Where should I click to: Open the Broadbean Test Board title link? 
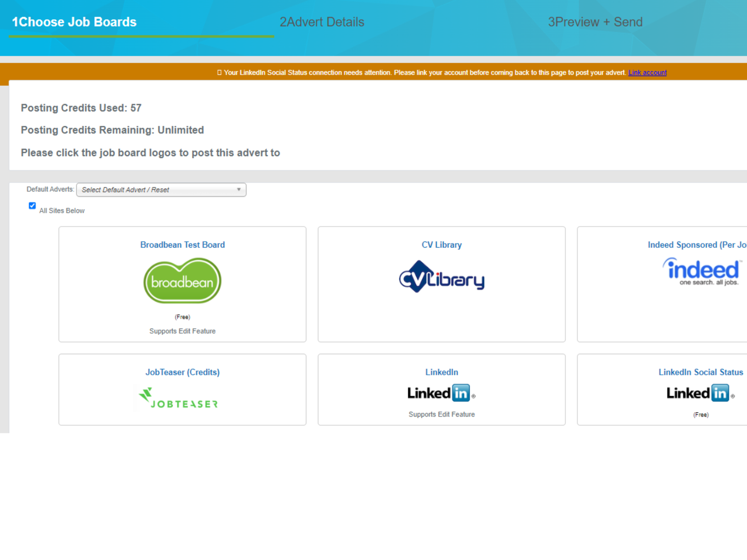[182, 244]
